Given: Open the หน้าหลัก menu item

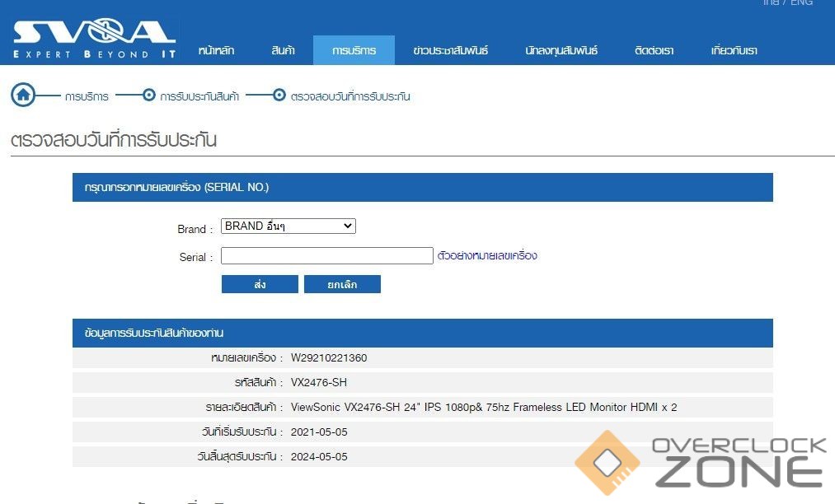Looking at the screenshot, I should tap(216, 50).
